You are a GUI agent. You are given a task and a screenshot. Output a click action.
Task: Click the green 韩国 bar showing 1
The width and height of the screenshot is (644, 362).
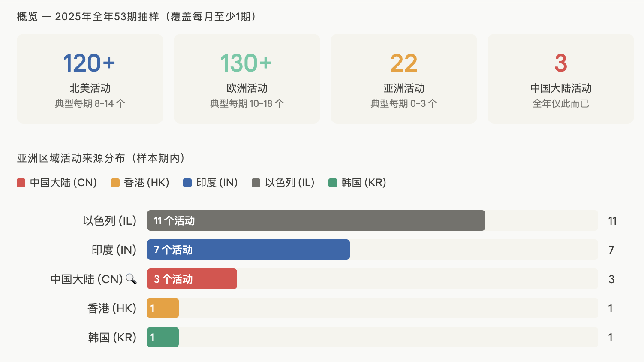click(x=163, y=337)
